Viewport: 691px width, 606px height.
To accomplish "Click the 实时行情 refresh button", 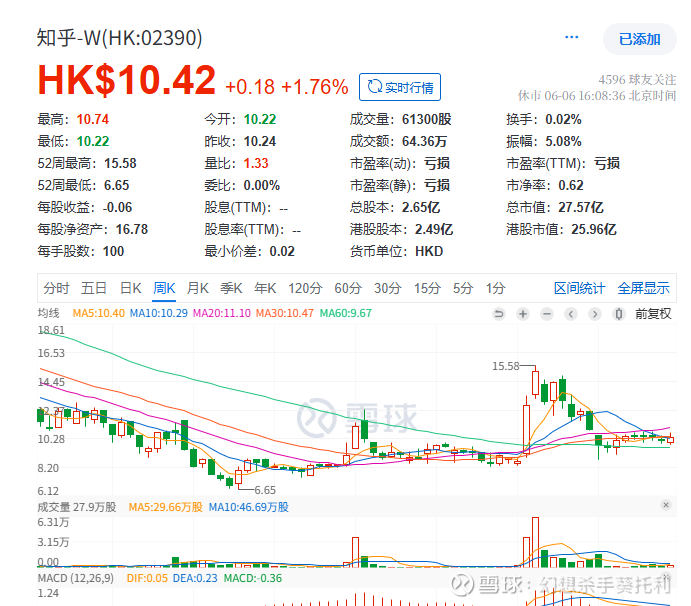I will [x=400, y=87].
